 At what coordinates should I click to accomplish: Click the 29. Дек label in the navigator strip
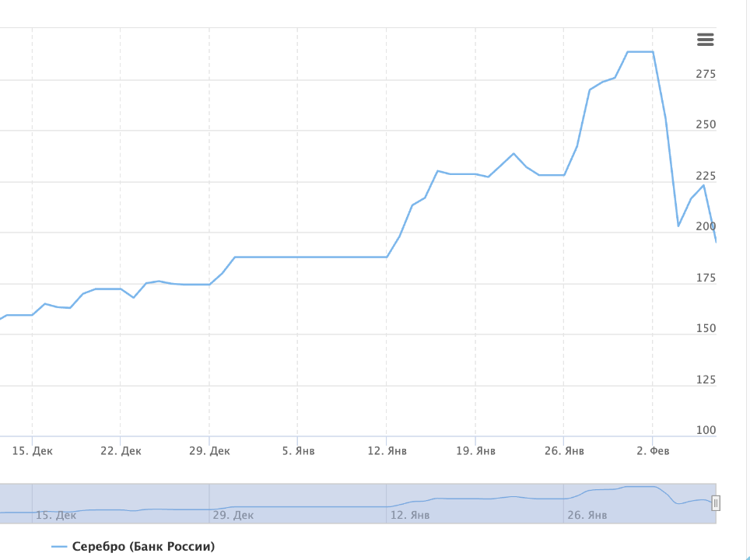click(x=233, y=515)
